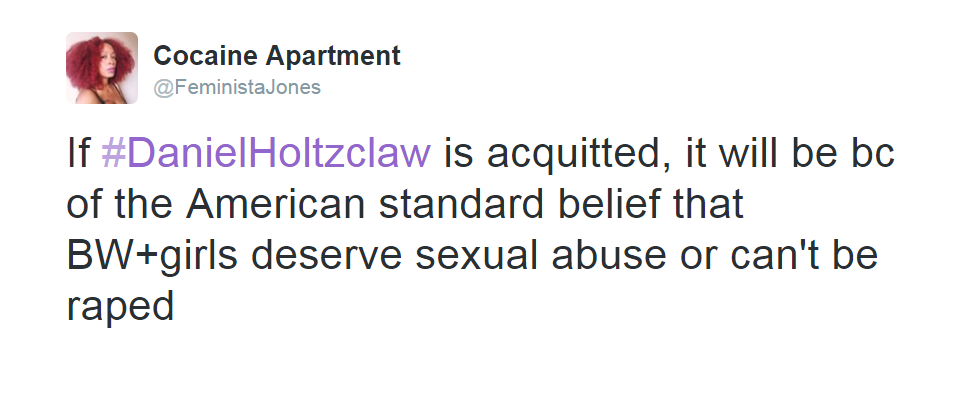Image resolution: width=958 pixels, height=393 pixels.
Task: Click the hash symbol of the hashtag
Action: pyautogui.click(x=113, y=152)
